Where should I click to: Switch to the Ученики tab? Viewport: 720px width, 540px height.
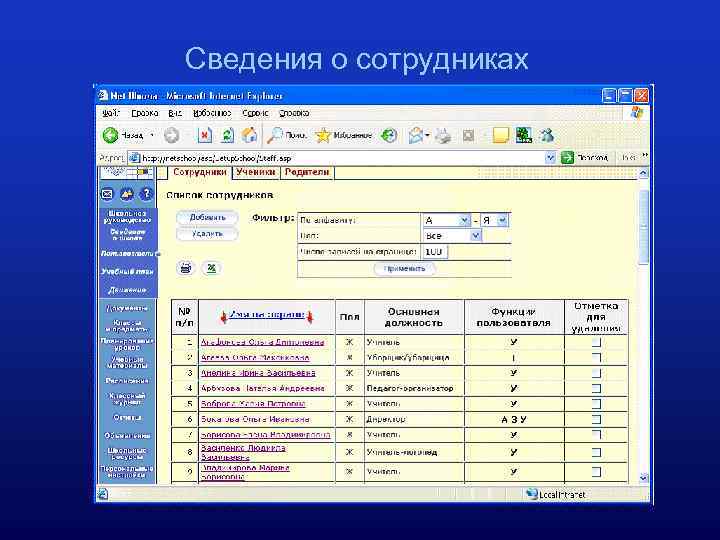pos(255,172)
